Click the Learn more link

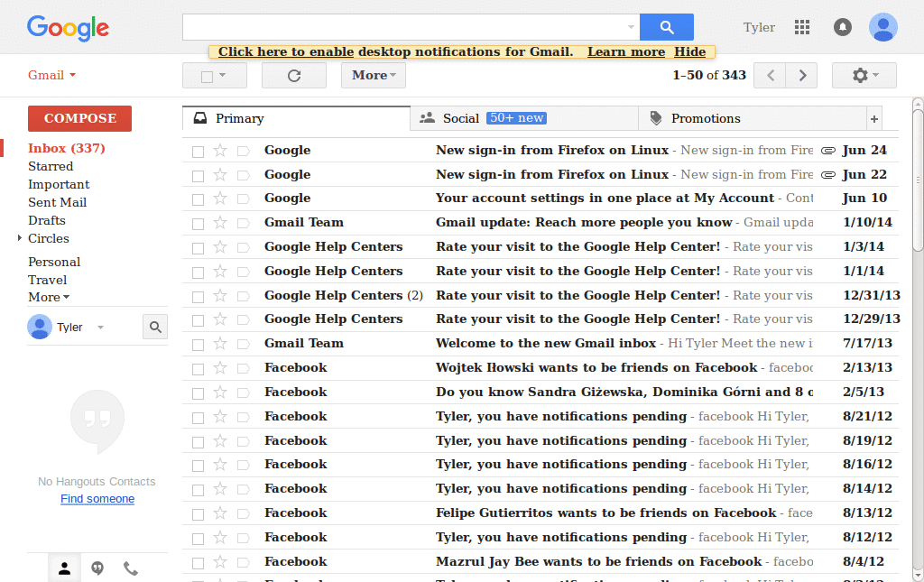tap(626, 51)
